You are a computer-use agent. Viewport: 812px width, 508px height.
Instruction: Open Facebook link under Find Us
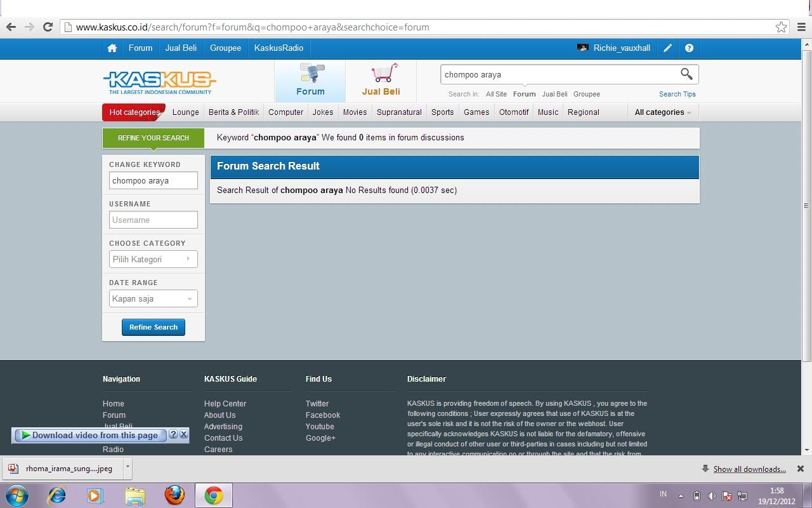click(x=323, y=415)
